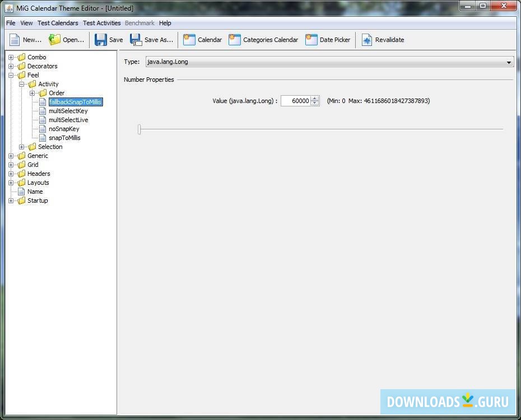Expand the Selection tree node
The height and width of the screenshot is (420, 521).
coord(22,147)
